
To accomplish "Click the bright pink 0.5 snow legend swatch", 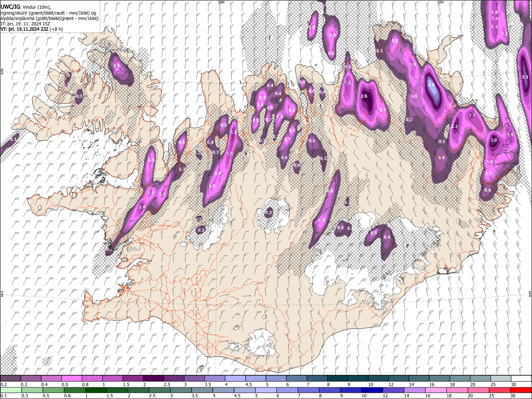I will 71,378.
